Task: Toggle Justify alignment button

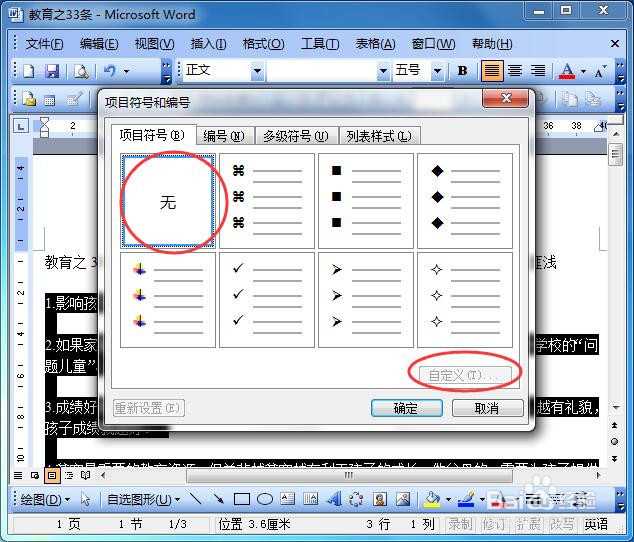Action: (492, 71)
